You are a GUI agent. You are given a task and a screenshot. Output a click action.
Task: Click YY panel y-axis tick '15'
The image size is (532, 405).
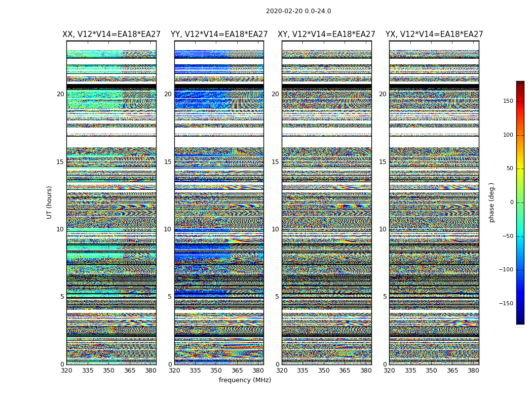coord(168,162)
